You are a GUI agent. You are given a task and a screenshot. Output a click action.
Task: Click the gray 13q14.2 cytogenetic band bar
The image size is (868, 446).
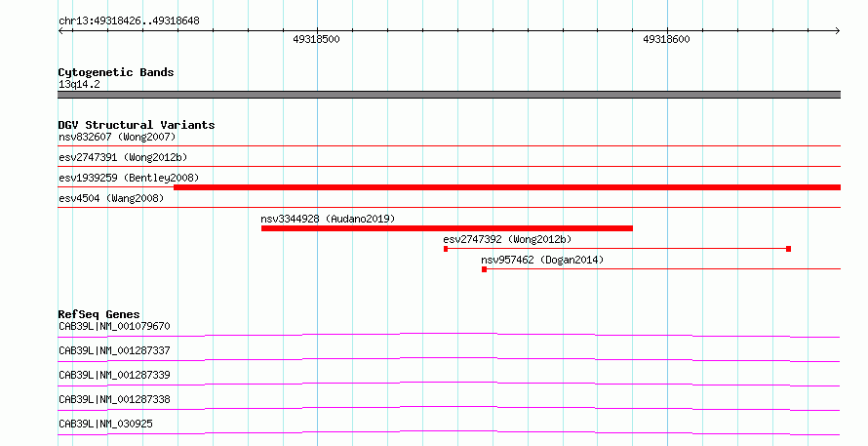449,95
